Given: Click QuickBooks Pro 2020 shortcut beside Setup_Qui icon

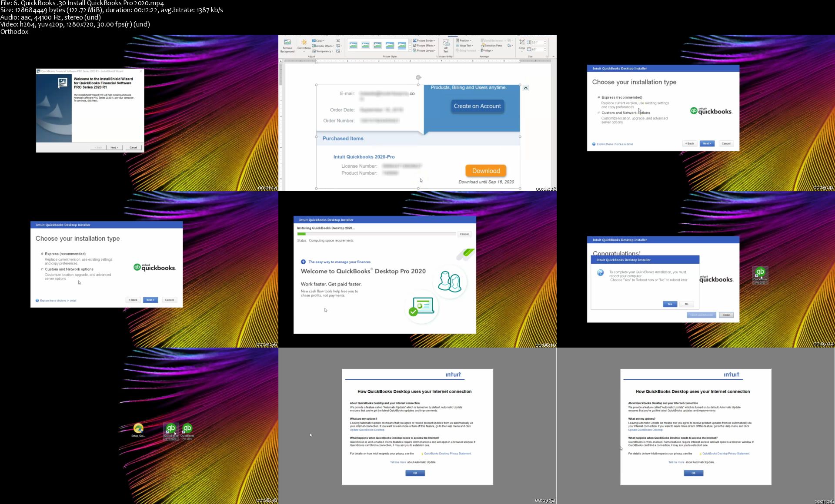Looking at the screenshot, I should [x=171, y=431].
